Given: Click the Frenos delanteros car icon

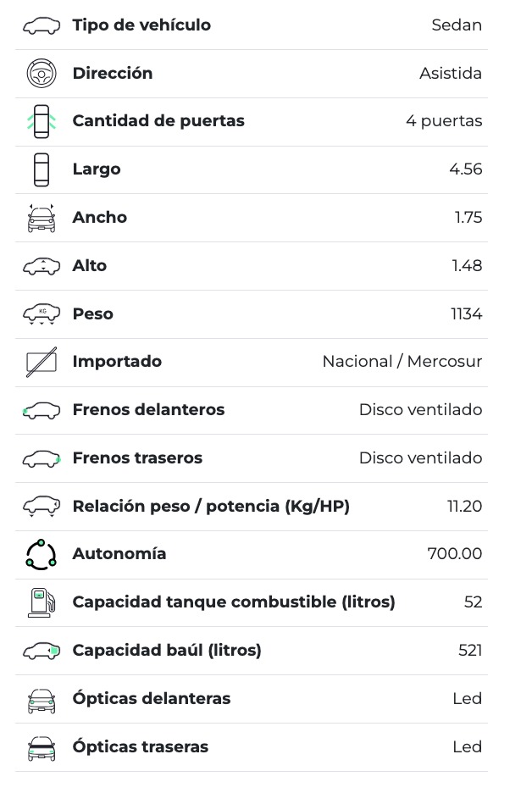Looking at the screenshot, I should (x=41, y=410).
